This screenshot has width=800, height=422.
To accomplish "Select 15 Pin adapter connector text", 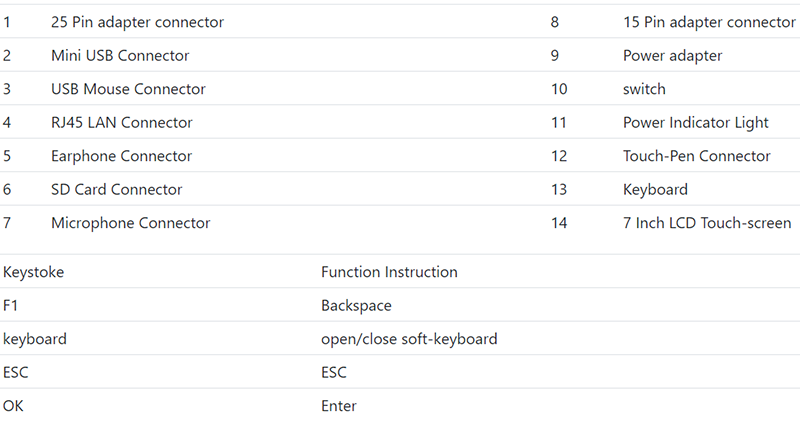I will tap(709, 22).
